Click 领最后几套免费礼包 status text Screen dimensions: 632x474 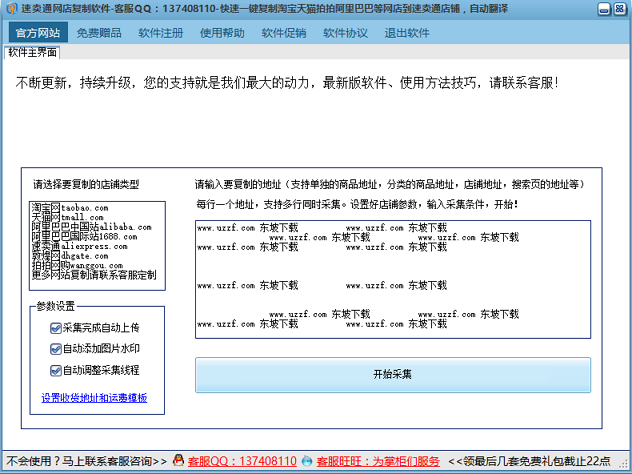[x=529, y=461]
